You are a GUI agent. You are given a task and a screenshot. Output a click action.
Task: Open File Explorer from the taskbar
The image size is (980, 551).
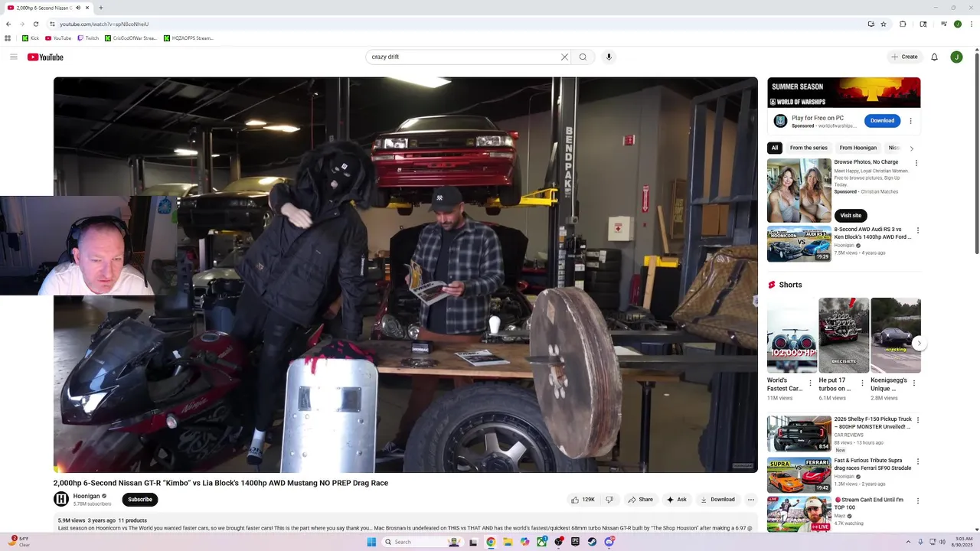508,542
